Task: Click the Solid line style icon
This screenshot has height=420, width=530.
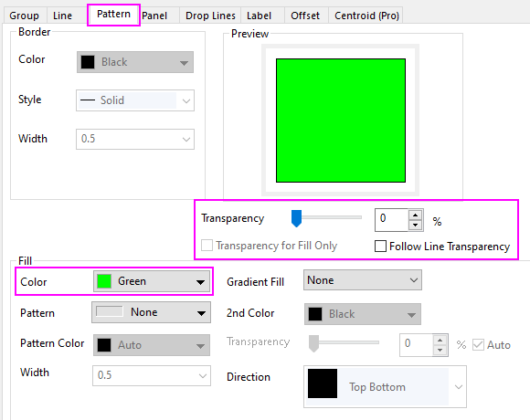Action: [88, 100]
